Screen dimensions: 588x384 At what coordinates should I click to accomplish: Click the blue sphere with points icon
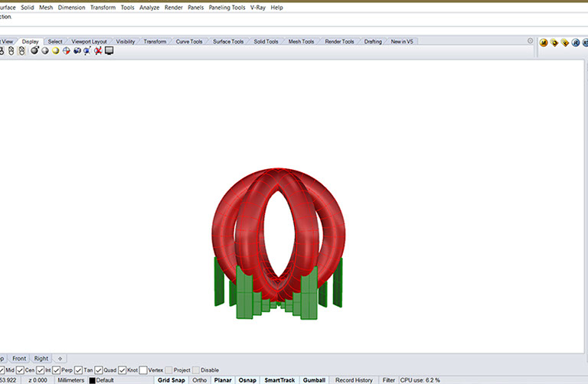point(87,50)
